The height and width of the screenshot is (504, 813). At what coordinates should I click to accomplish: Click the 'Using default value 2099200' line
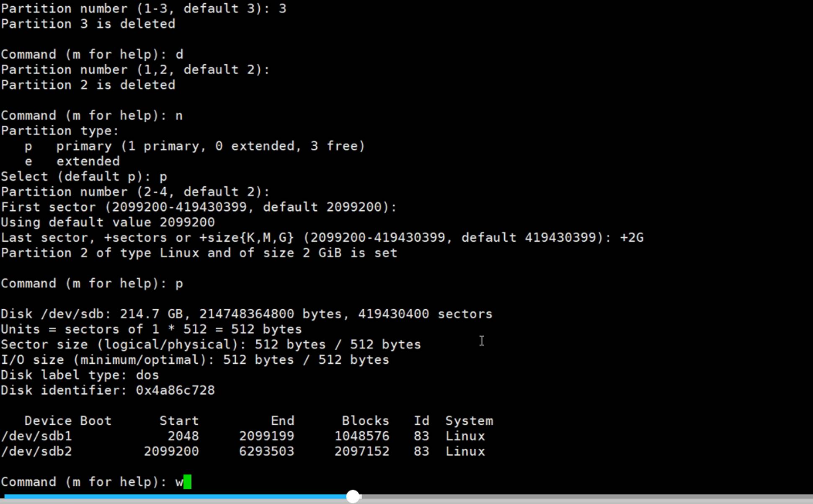pyautogui.click(x=108, y=222)
